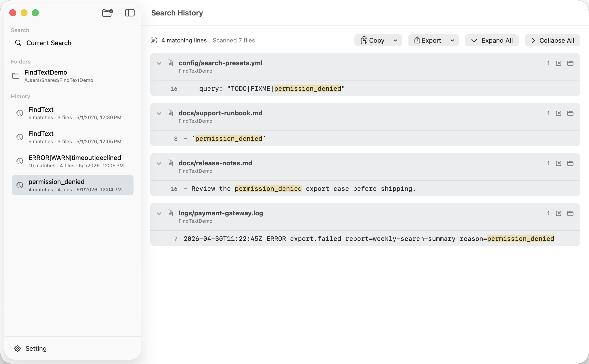Reveal docs/release-notes.md in folder icon
Screen dimensions: 589x364
(570, 163)
